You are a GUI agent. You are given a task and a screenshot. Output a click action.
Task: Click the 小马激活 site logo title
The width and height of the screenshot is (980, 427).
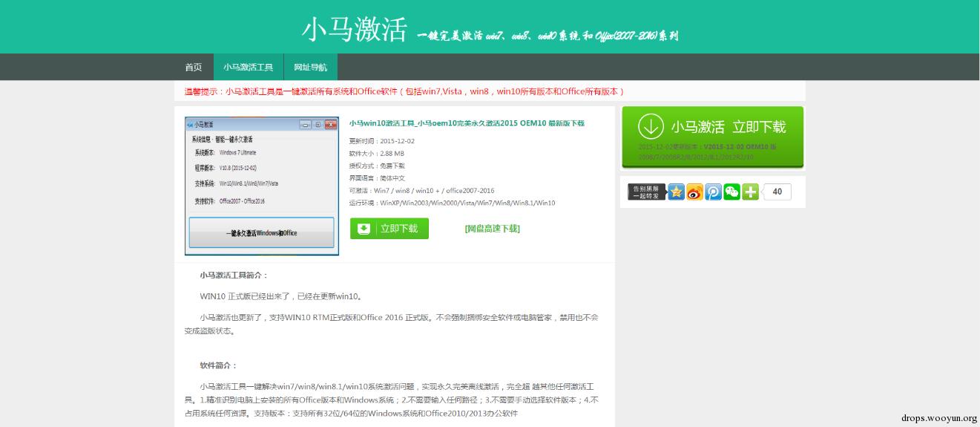coord(354,30)
